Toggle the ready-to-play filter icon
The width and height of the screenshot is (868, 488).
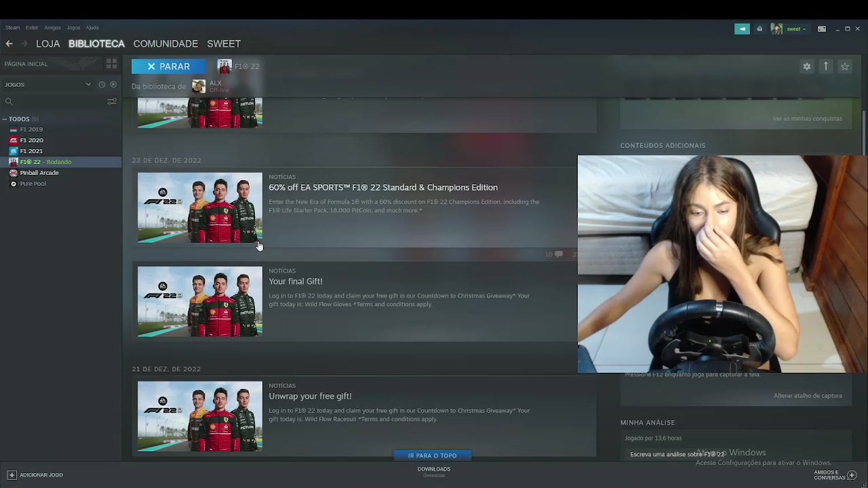pos(113,84)
